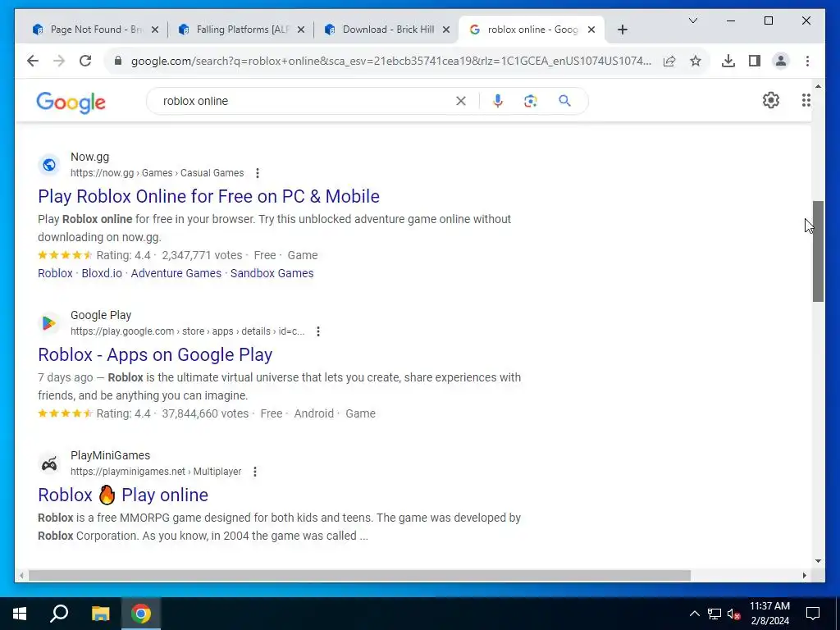
Task: Open Chrome's three-dot menu
Action: click(807, 61)
